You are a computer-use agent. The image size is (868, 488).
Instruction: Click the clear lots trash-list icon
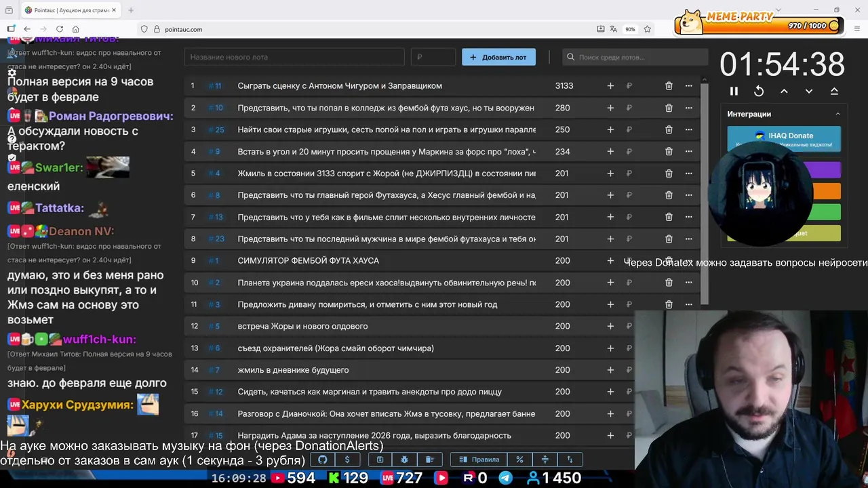(429, 460)
